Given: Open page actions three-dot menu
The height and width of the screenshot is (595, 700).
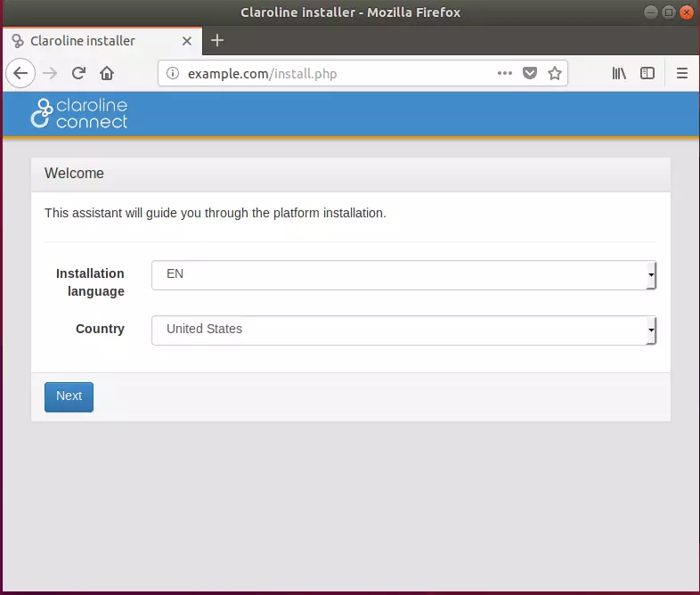Looking at the screenshot, I should click(504, 73).
